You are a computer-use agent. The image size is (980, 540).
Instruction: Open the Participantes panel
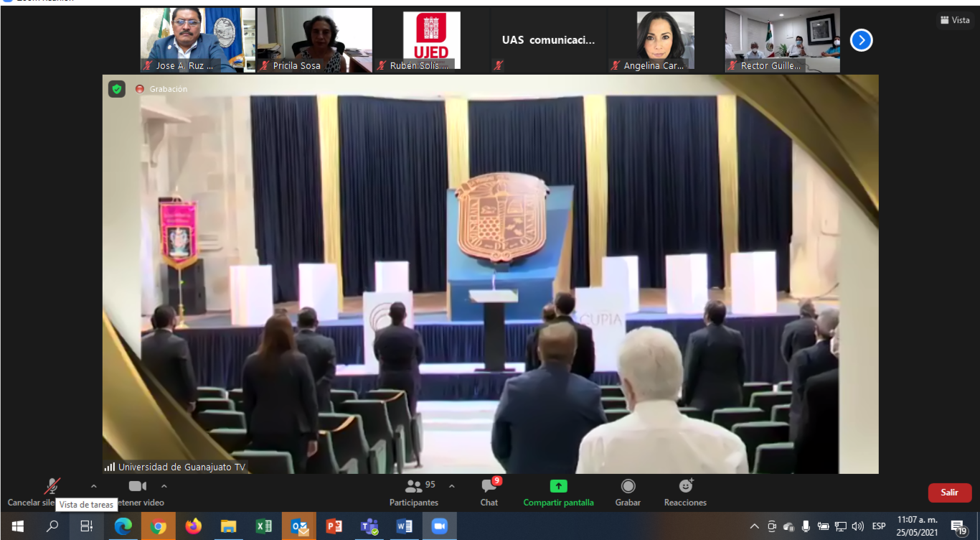pyautogui.click(x=414, y=492)
